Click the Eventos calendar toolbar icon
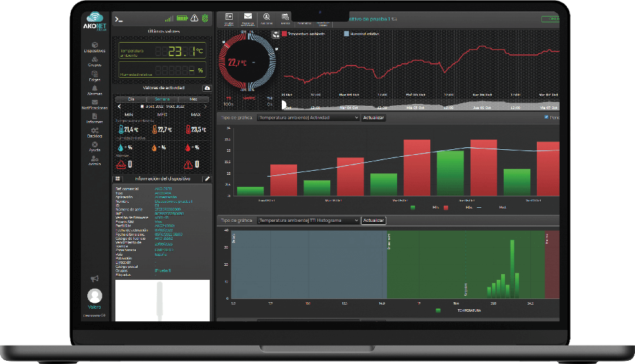 pyautogui.click(x=285, y=18)
